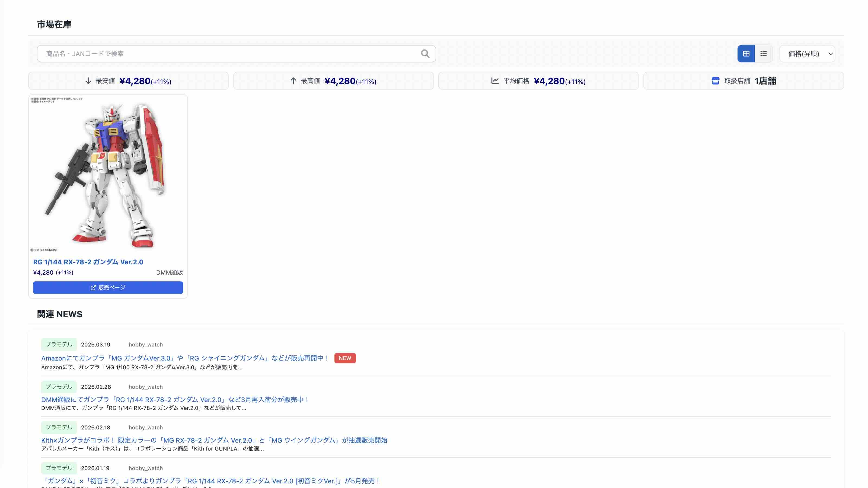This screenshot has height=488, width=868.
Task: Click the 最安値 ¥4,280 stat card
Action: 128,81
